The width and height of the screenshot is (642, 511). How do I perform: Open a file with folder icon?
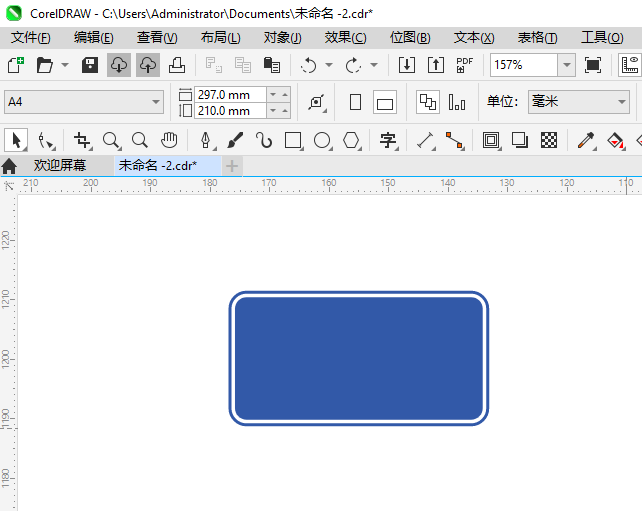pos(45,65)
